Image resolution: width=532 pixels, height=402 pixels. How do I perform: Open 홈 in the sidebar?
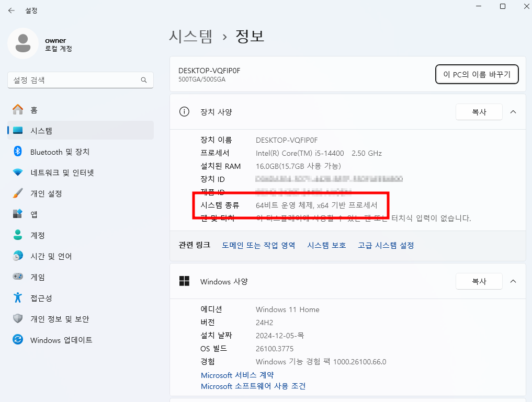[81, 110]
